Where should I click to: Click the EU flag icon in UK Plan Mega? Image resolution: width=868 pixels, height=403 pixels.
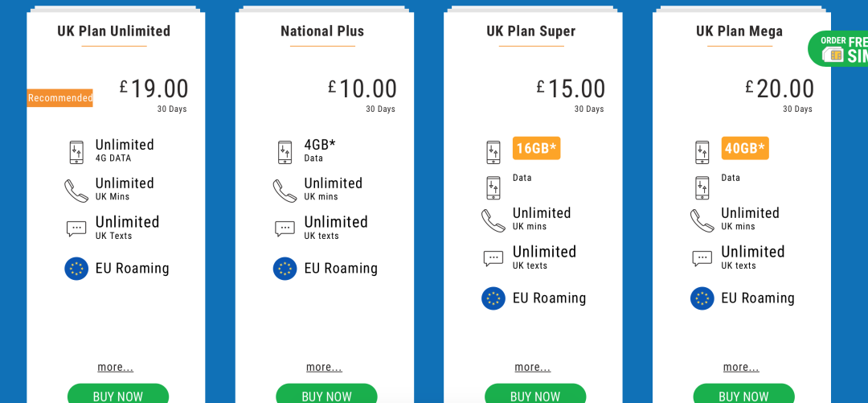(702, 298)
